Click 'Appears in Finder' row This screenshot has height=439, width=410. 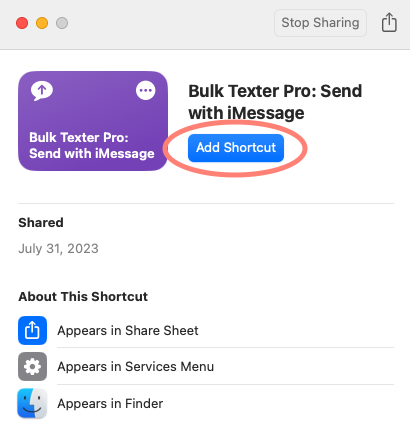click(x=206, y=403)
